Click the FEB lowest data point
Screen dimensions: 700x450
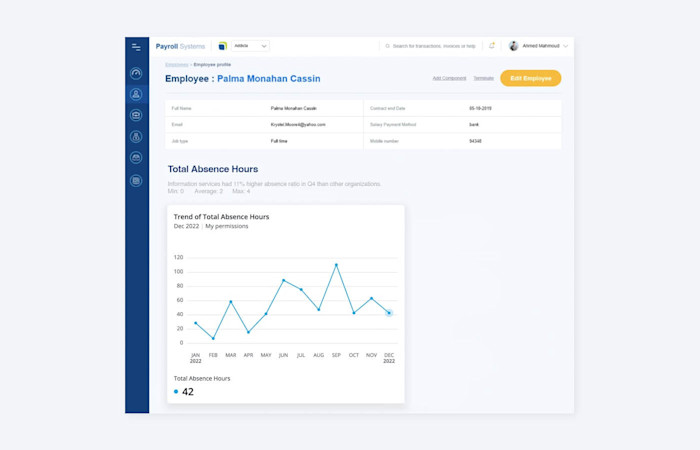point(213,338)
